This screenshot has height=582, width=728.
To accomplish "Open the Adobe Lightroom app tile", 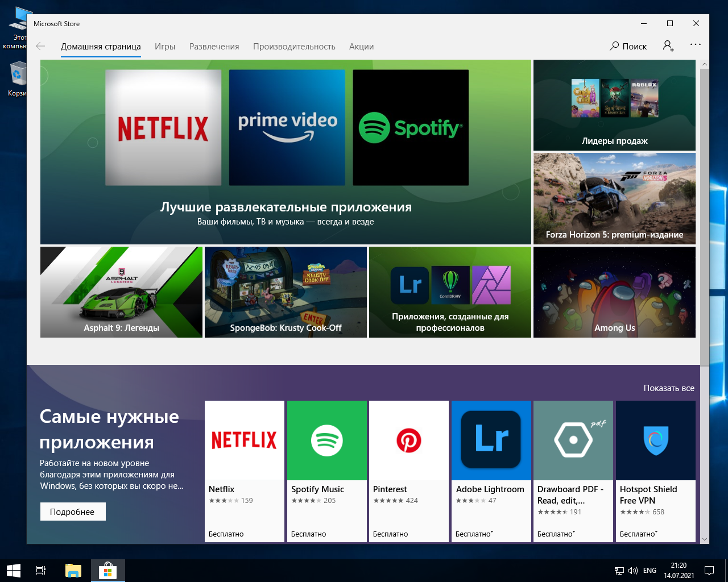I will pyautogui.click(x=491, y=471).
